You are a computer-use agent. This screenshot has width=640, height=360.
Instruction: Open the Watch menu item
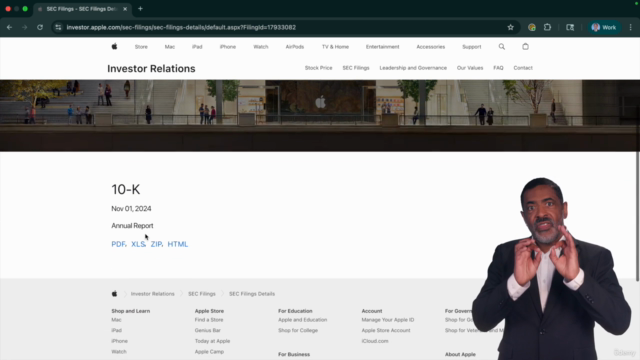[260, 47]
